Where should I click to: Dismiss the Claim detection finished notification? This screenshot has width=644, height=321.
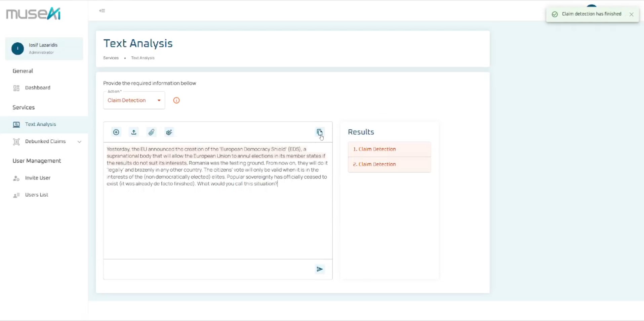coord(631,14)
